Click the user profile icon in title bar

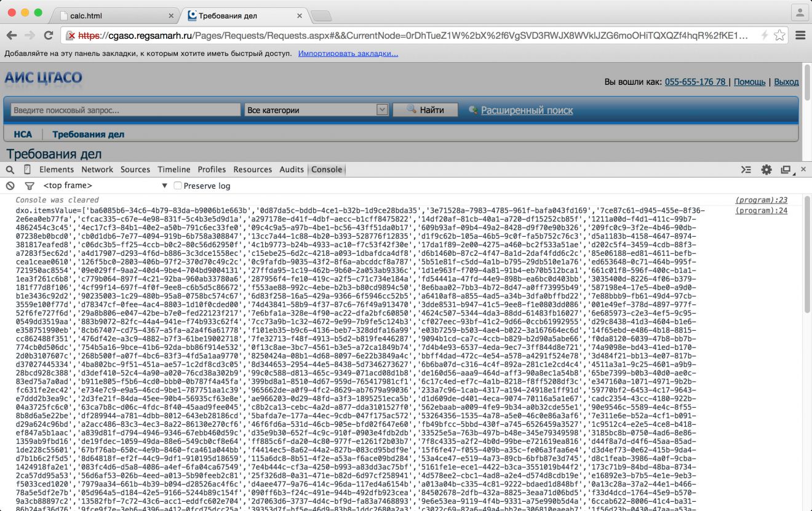tap(799, 13)
